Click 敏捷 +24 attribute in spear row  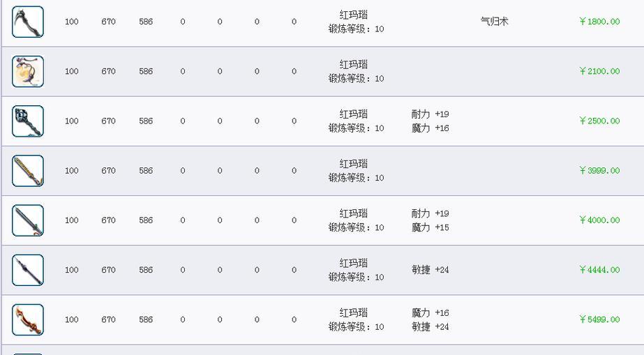(430, 270)
